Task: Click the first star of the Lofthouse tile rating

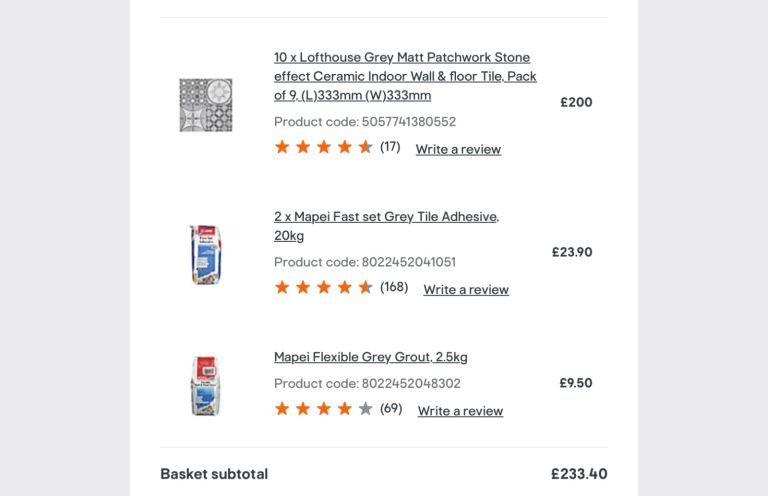Action: click(282, 147)
